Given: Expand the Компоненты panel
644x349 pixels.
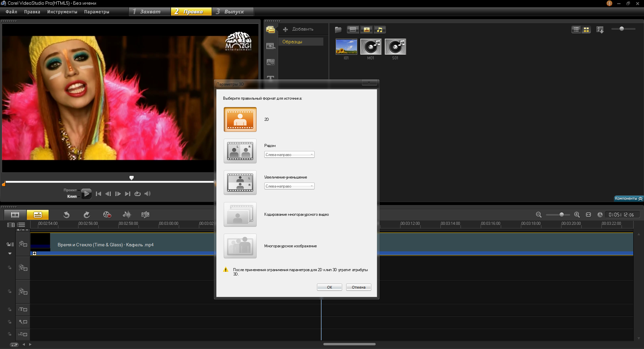Looking at the screenshot, I should 629,198.
